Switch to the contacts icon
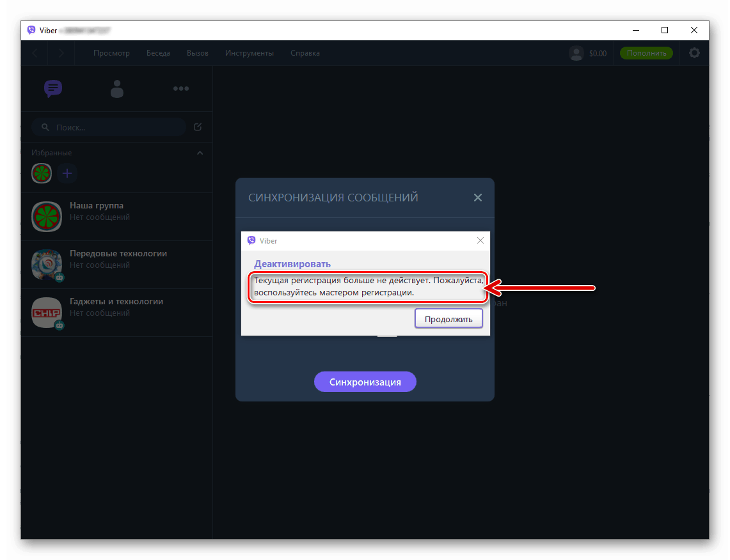Viewport: 730px width, 560px height. click(117, 89)
